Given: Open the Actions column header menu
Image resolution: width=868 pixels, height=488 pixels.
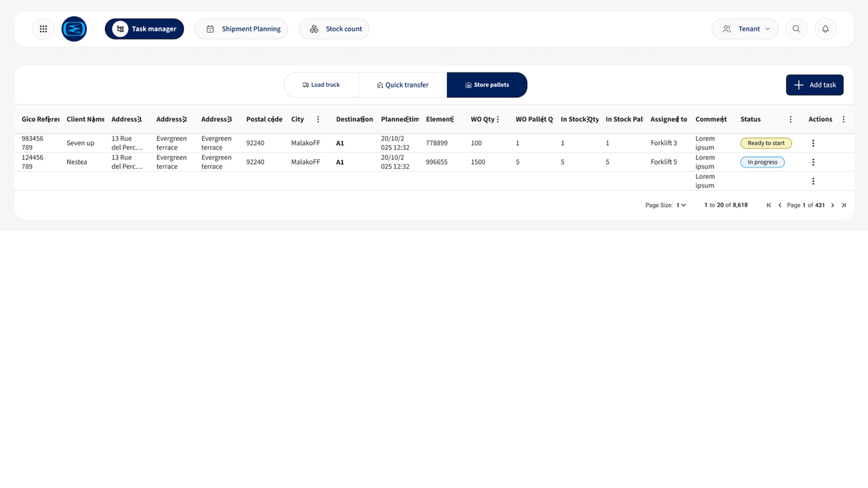Looking at the screenshot, I should pos(844,119).
